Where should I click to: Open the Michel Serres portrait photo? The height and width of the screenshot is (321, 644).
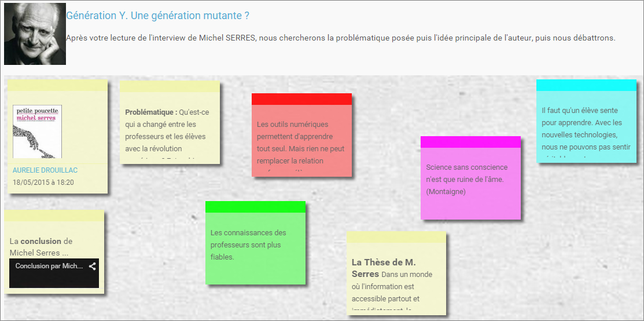35,34
